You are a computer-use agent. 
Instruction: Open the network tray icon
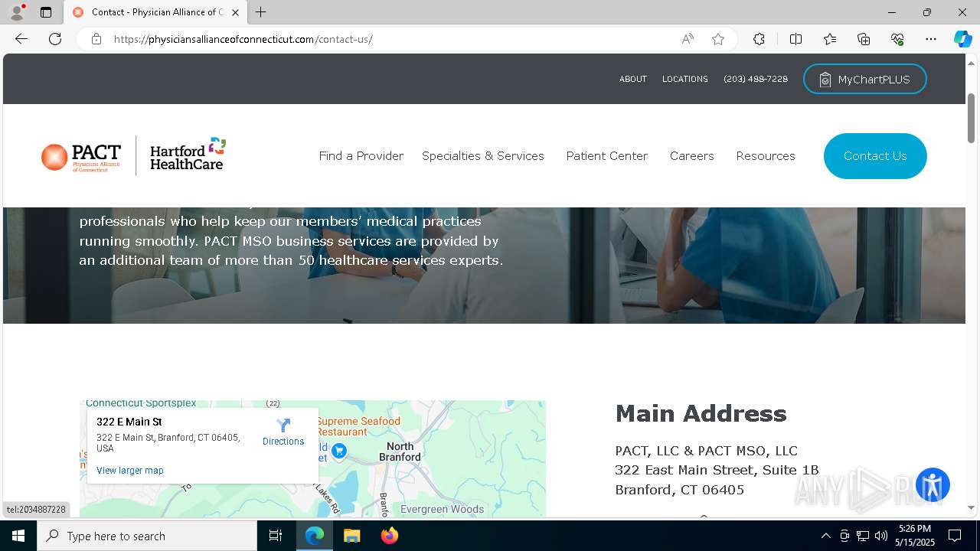(863, 536)
